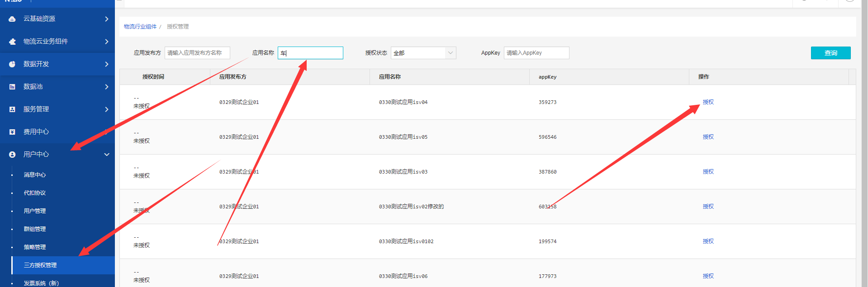
Task: Click 授权 for 0330测试应用isv02修改的
Action: coord(708,207)
